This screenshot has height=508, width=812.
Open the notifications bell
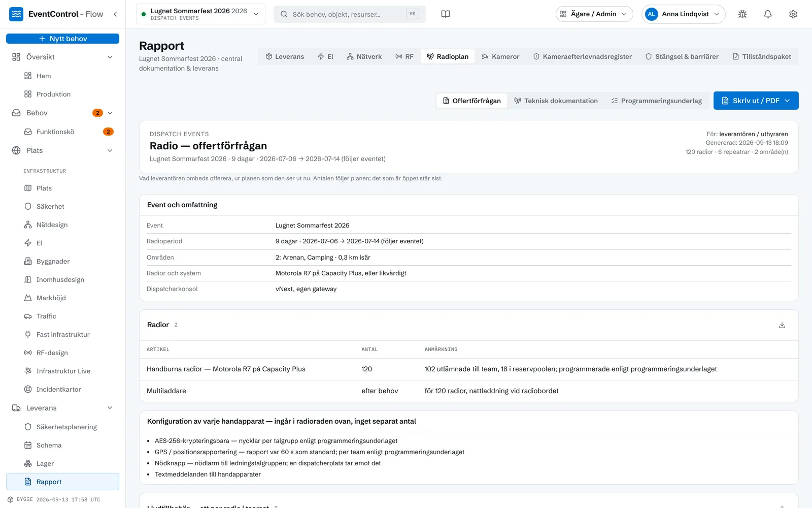[768, 14]
